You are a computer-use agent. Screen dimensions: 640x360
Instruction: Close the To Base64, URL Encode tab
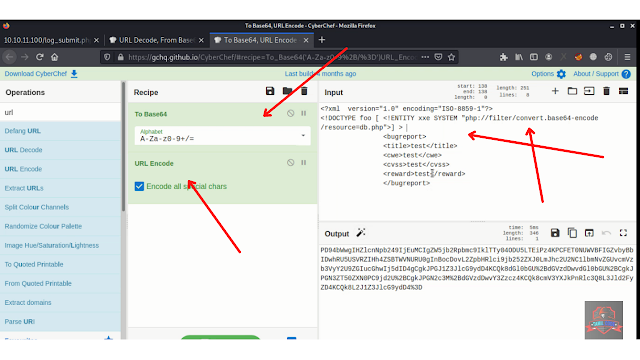point(306,40)
